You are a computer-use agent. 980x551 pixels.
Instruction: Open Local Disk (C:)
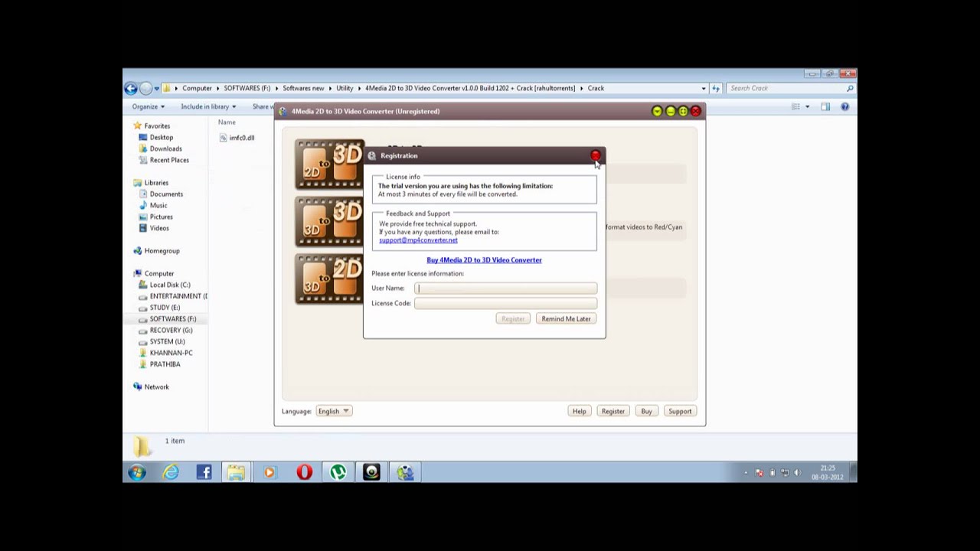[x=170, y=285]
